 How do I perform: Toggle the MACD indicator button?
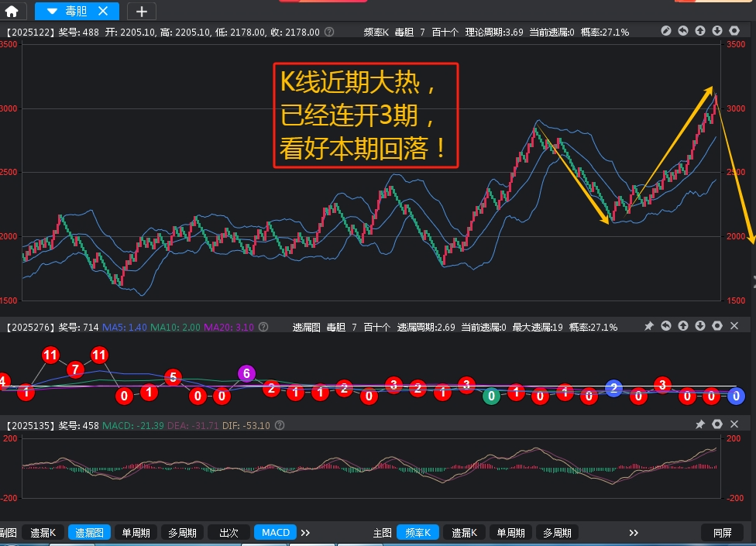pos(275,533)
